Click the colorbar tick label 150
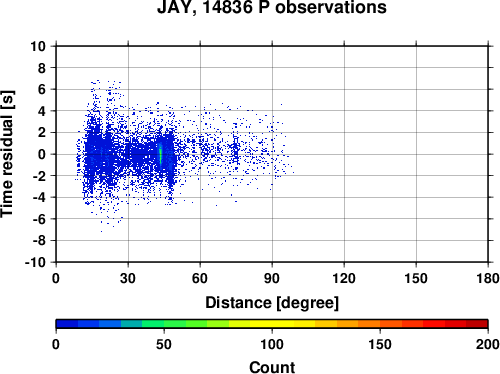Viewport: 500px width, 374px height. (380, 344)
